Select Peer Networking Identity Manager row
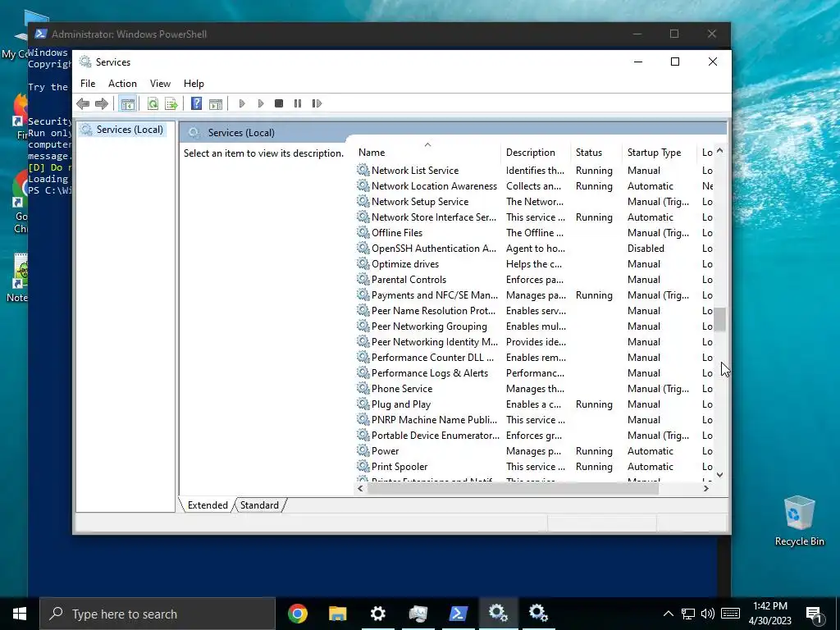This screenshot has height=630, width=840. tap(534, 341)
